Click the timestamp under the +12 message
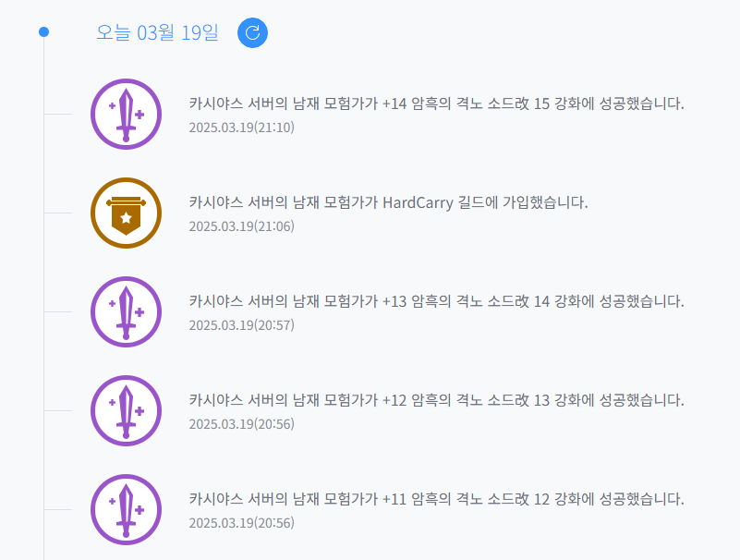Screen dimensions: 740x560 pos(242,424)
